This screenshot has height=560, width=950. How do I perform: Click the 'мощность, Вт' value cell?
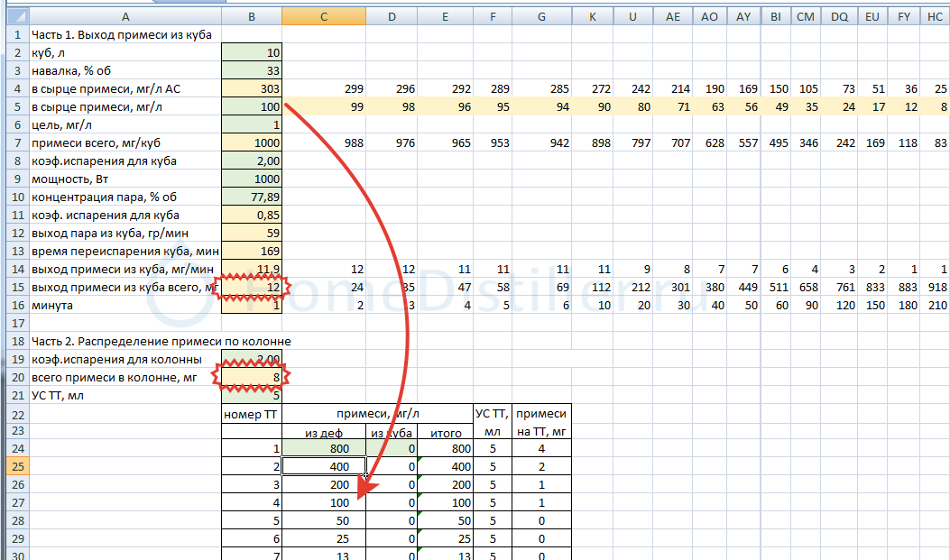(252, 179)
